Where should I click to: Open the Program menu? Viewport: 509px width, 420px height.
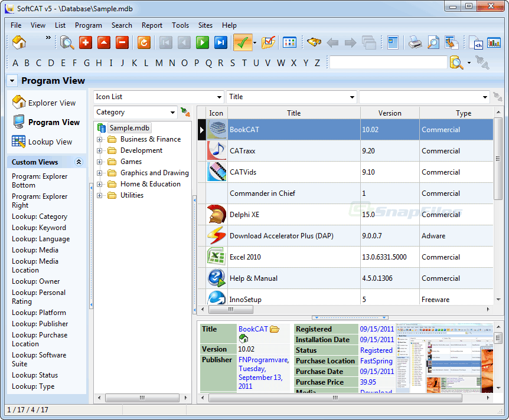pyautogui.click(x=89, y=25)
